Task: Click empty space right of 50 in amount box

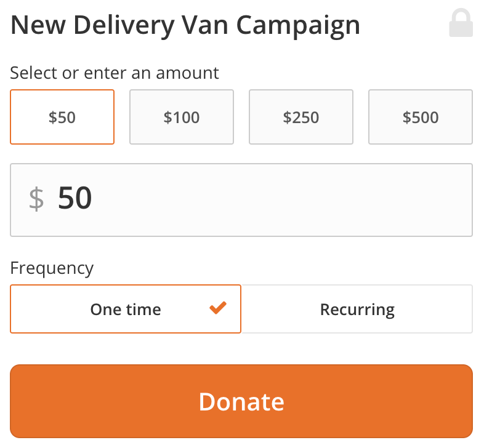Action: point(278,200)
